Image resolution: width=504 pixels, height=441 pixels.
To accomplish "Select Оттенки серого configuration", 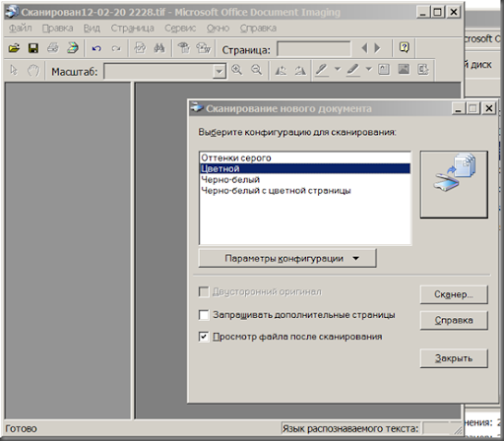I will pyautogui.click(x=305, y=157).
